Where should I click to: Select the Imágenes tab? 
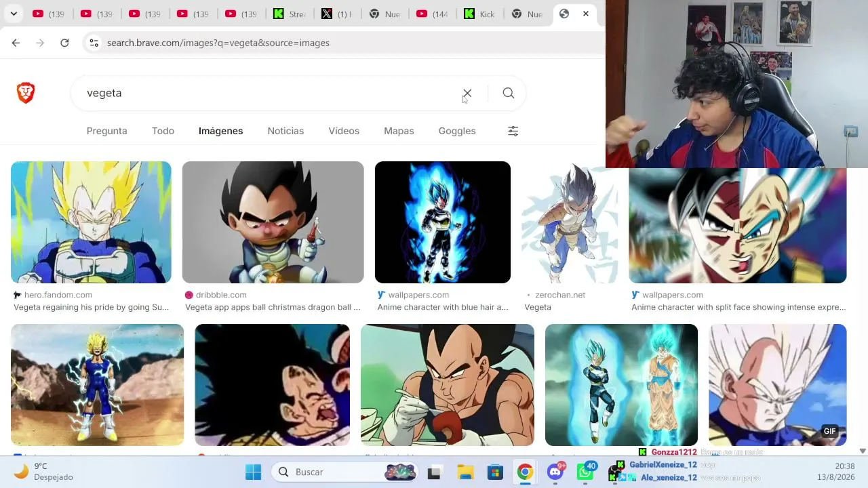point(220,131)
